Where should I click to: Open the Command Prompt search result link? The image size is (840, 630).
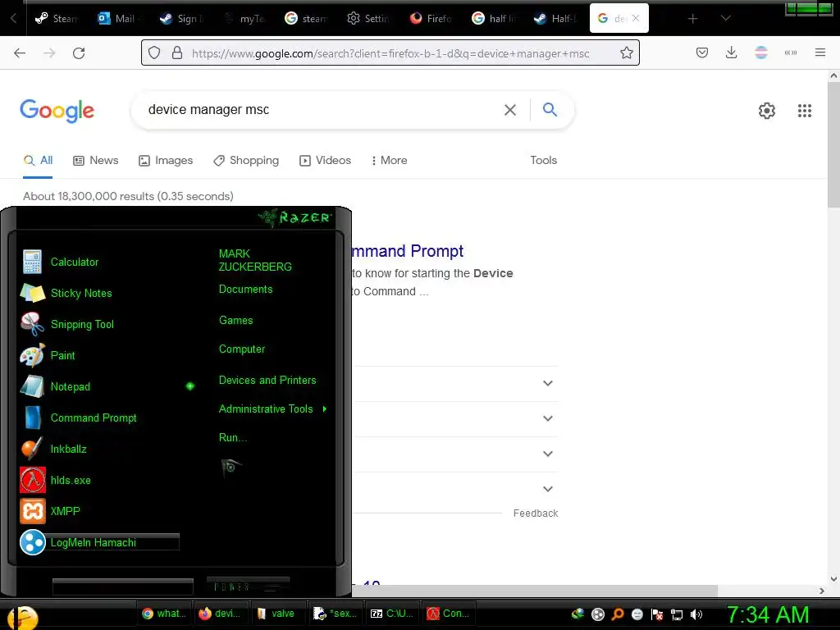point(407,251)
